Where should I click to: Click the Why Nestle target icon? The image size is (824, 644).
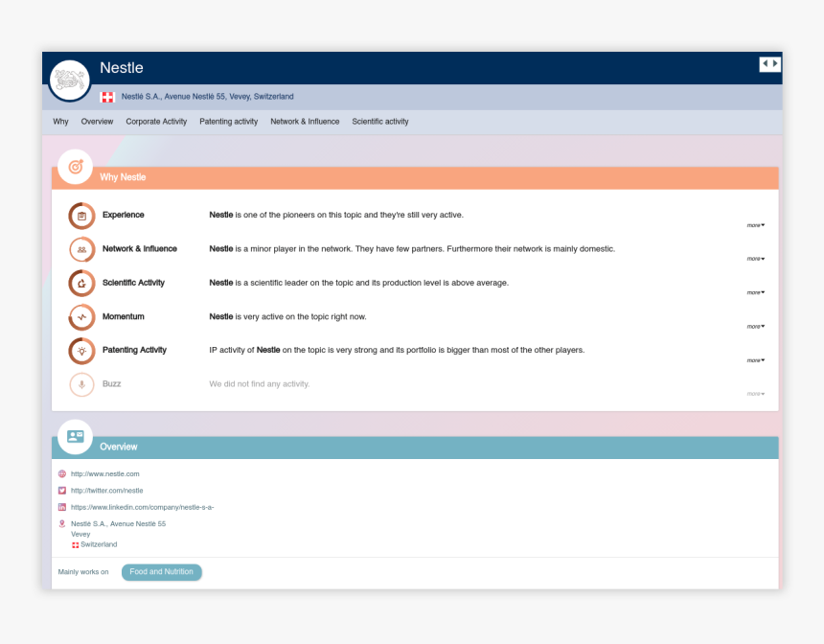coord(76,167)
